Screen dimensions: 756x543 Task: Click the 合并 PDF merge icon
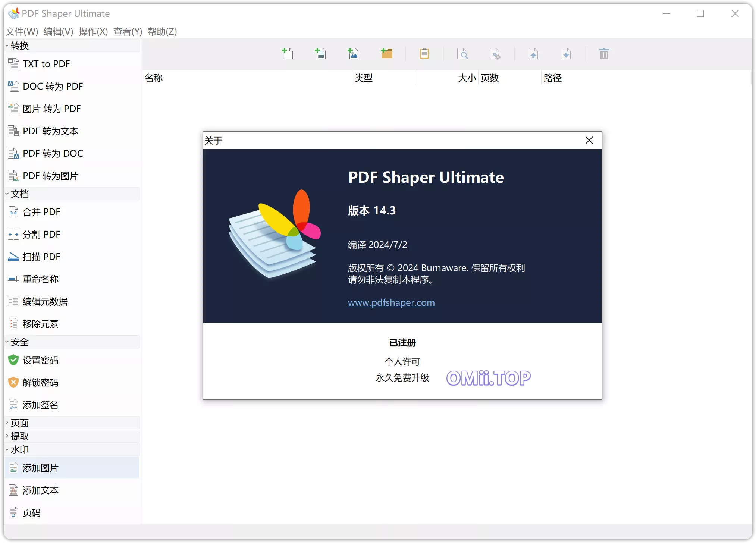pos(13,212)
